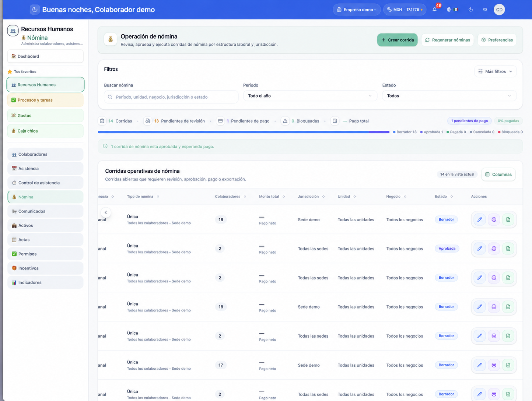This screenshot has width=532, height=401.
Task: Export file for run with 17 colaboradores
Action: tap(508, 365)
